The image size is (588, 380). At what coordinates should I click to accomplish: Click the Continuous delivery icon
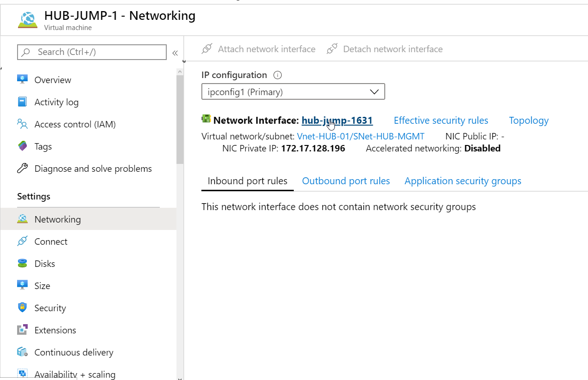23,352
